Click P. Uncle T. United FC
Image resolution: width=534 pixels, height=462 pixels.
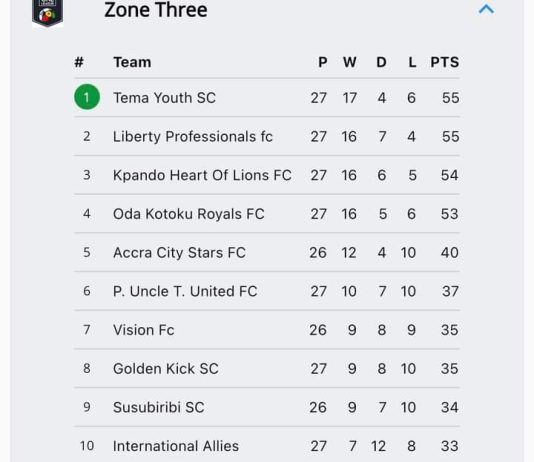point(185,291)
